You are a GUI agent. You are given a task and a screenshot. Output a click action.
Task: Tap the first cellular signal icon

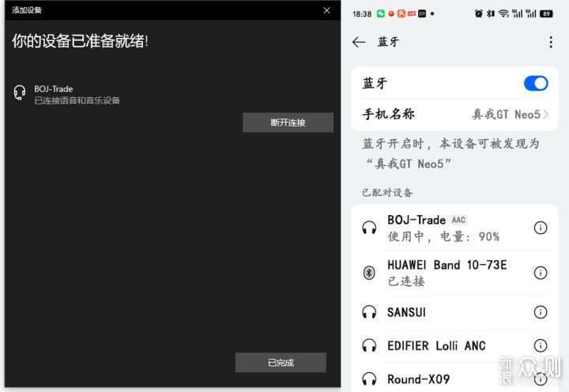(517, 13)
